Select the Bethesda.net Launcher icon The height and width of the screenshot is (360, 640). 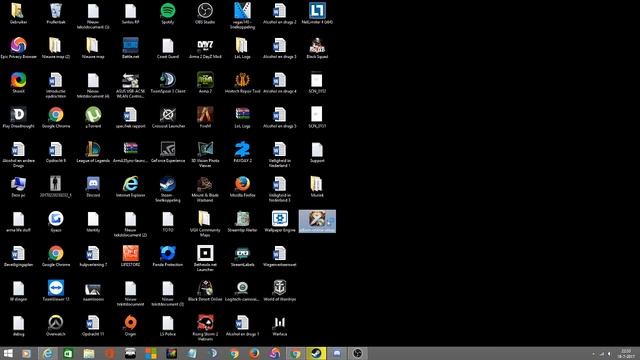pos(205,253)
